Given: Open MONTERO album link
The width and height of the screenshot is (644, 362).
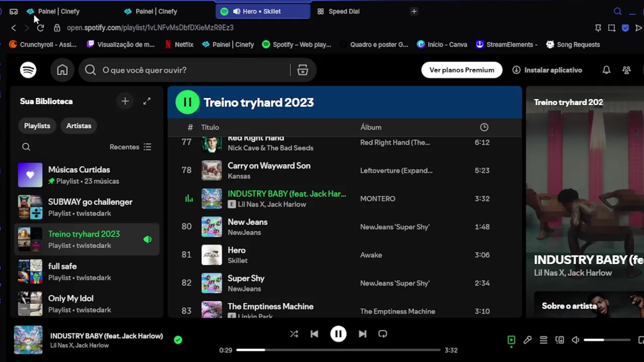Looking at the screenshot, I should pos(378,199).
